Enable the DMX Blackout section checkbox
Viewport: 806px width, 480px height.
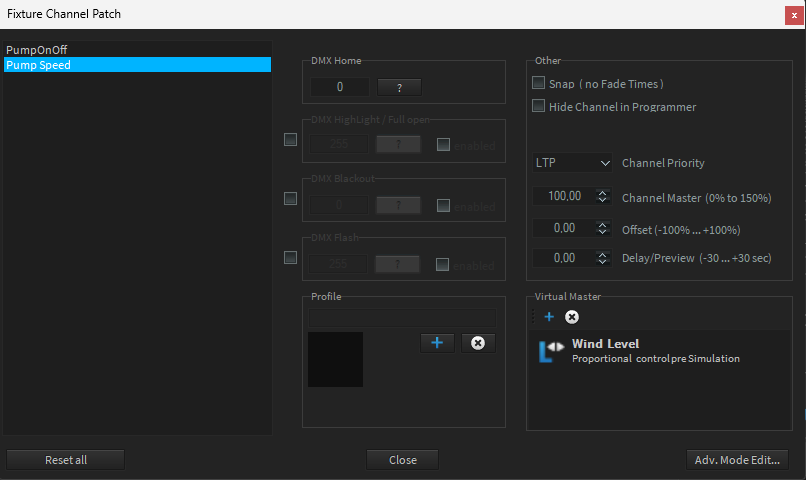291,199
